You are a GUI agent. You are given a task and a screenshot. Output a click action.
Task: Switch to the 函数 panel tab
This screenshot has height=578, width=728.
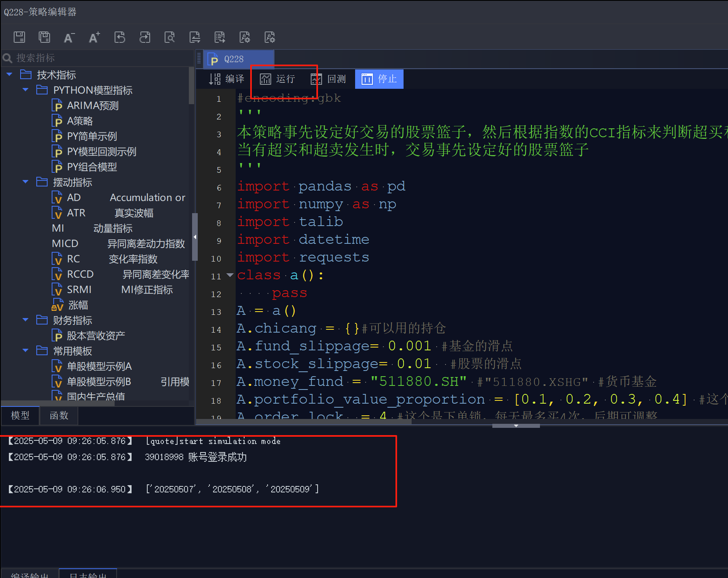point(59,415)
